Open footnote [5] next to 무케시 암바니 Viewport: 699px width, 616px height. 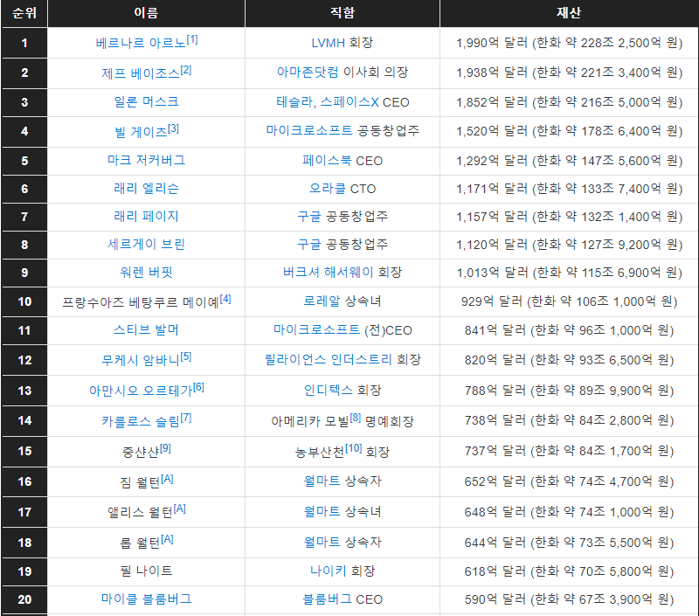point(186,357)
